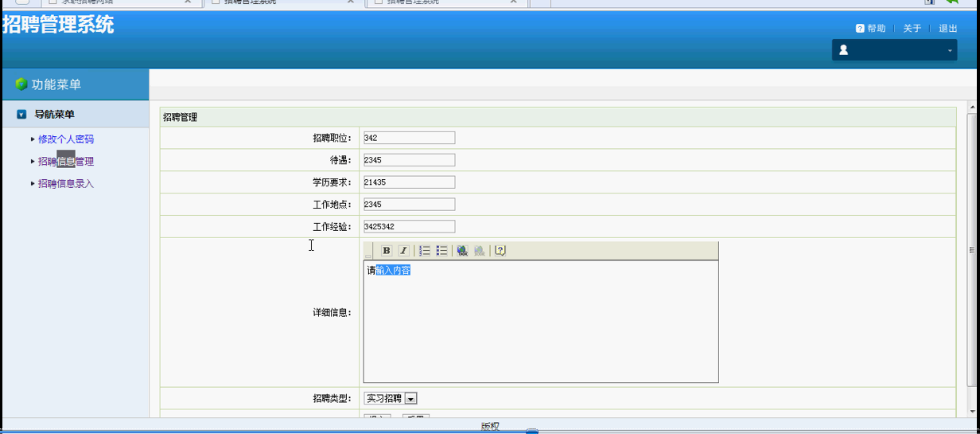Focus the 工作地点 input field

point(409,205)
